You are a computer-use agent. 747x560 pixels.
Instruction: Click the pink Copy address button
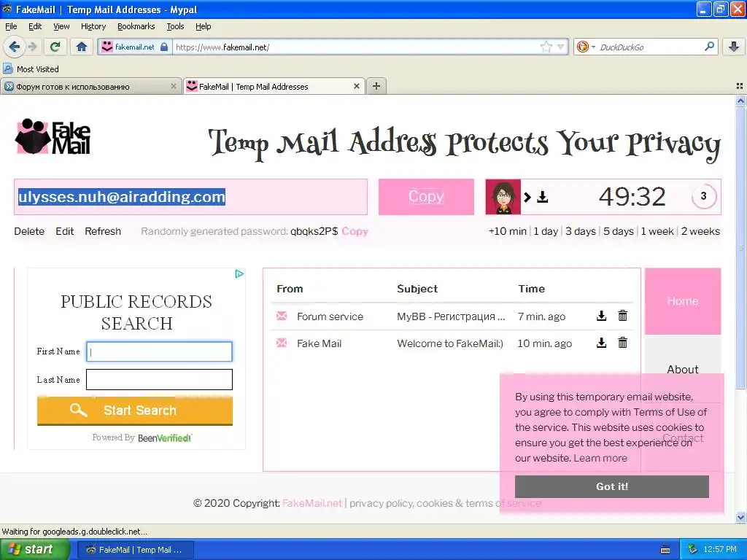point(426,197)
